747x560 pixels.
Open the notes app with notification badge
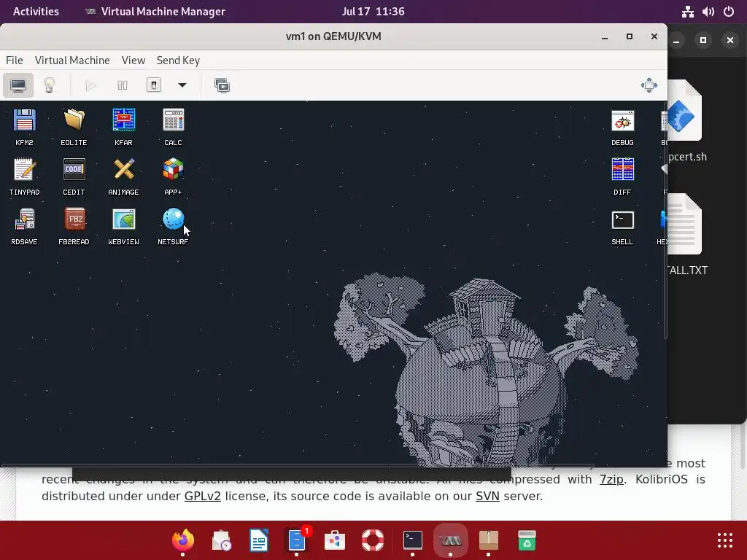pyautogui.click(x=298, y=540)
